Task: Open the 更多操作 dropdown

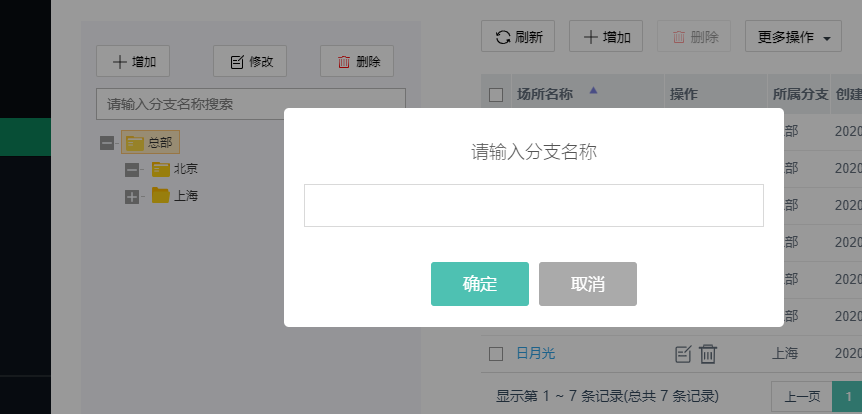Action: [x=793, y=37]
